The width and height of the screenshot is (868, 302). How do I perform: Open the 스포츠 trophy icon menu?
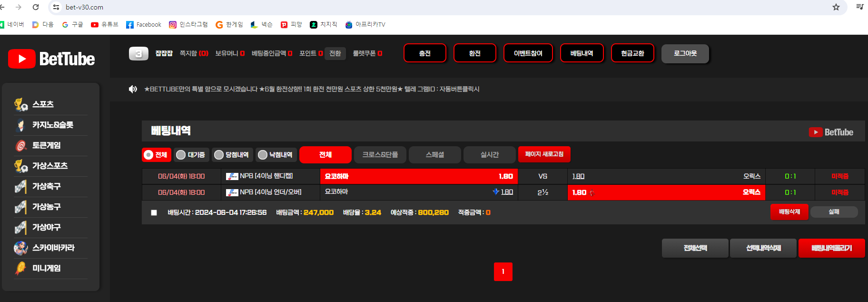pyautogui.click(x=21, y=104)
